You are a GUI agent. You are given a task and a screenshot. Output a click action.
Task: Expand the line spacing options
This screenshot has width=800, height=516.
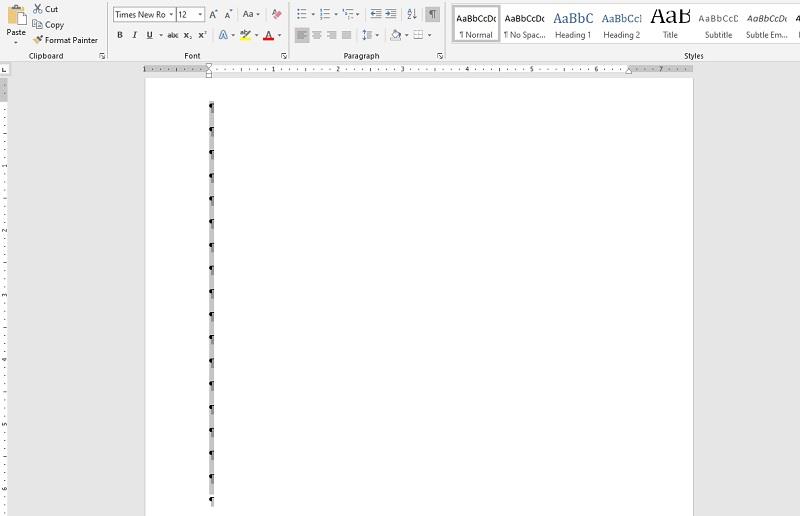pyautogui.click(x=370, y=35)
